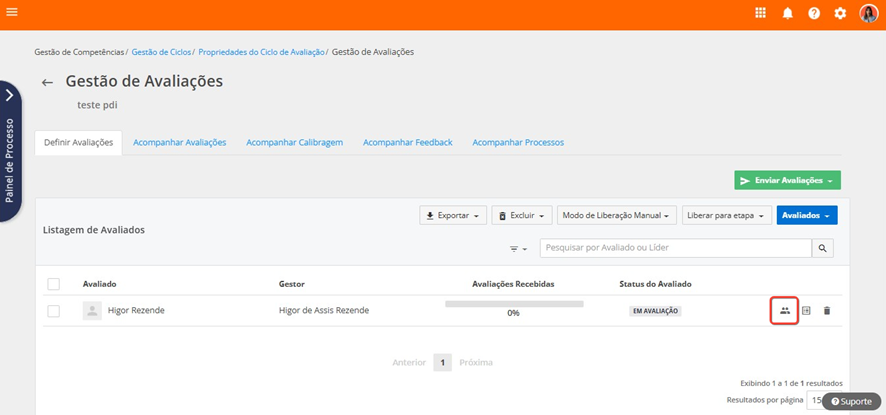Open the hamburger menu in top bar
This screenshot has height=415, width=886.
click(11, 13)
